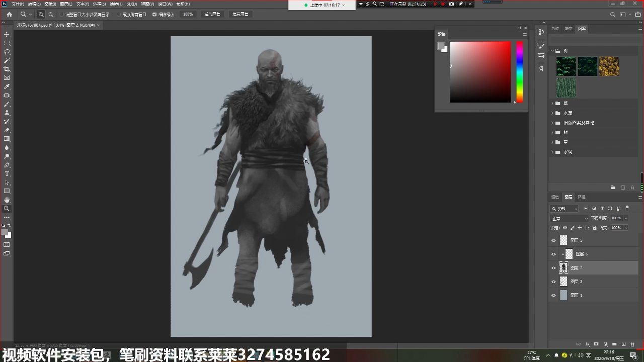The width and height of the screenshot is (644, 362).
Task: Create new layer group icon
Action: [x=614, y=344]
